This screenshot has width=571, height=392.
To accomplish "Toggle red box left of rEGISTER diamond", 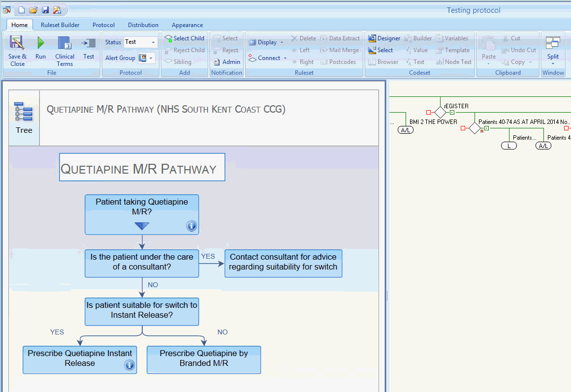I will (x=429, y=113).
